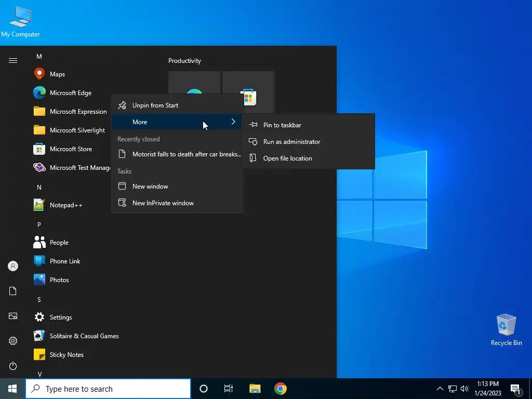Click the Windows Start button
Image resolution: width=532 pixels, height=399 pixels.
(x=12, y=389)
